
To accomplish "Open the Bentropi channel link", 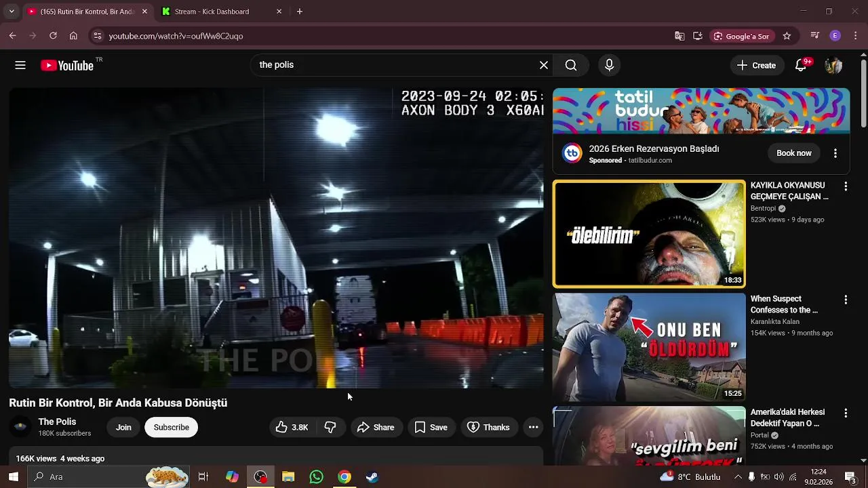I will pos(763,208).
